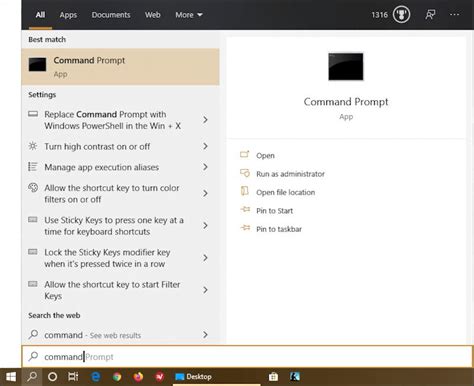The width and height of the screenshot is (474, 386).
Task: Launch Google Chrome from taskbar
Action: [117, 377]
